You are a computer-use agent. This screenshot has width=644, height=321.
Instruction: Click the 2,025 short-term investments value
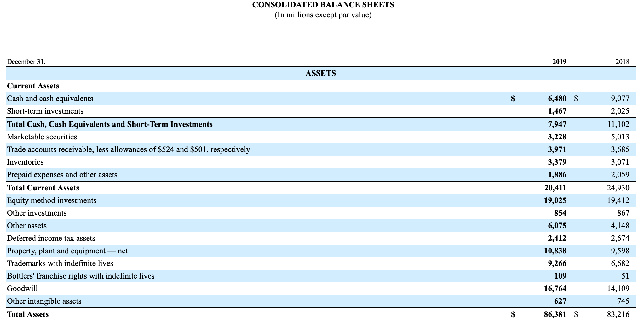620,111
